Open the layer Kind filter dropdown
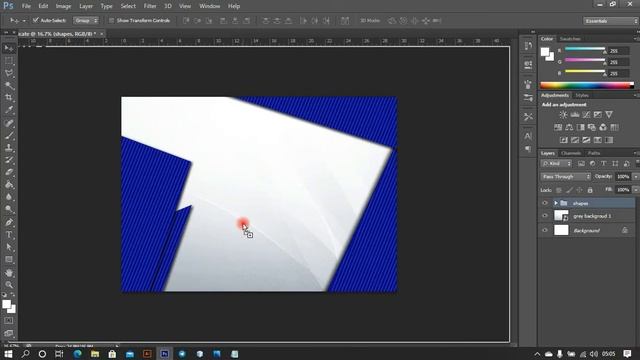The width and height of the screenshot is (640, 360). point(556,164)
